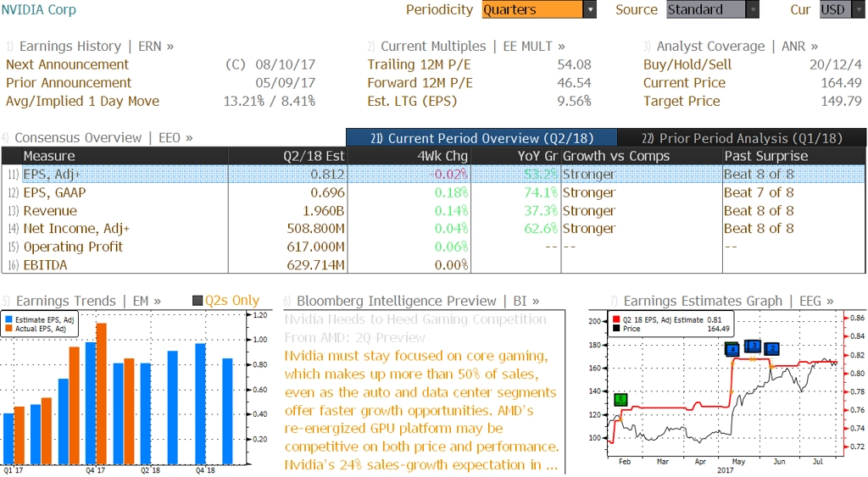Image resolution: width=868 pixels, height=477 pixels.
Task: Switch to Current Period Overview (Q2/18) tab
Action: [481, 138]
